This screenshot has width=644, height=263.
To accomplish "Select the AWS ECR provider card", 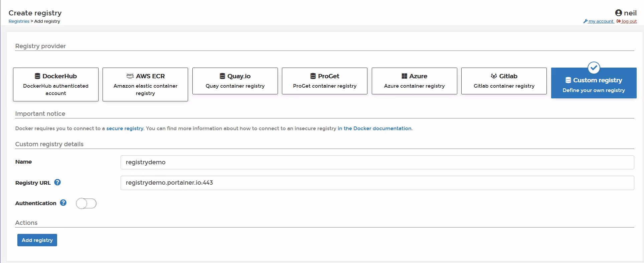I will [145, 84].
